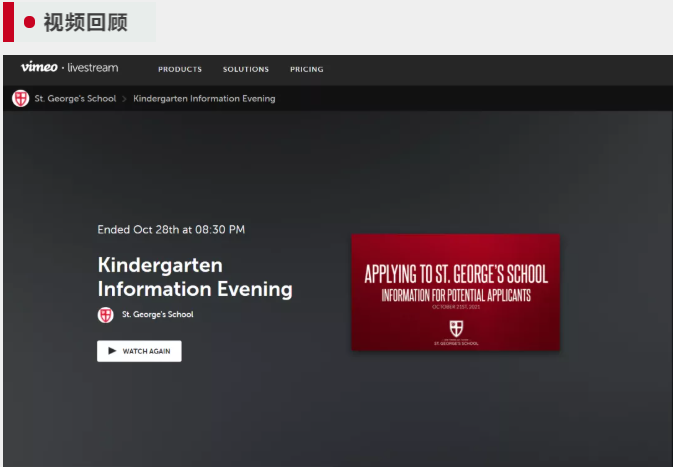Open St. George's School breadcrumb link

point(75,99)
